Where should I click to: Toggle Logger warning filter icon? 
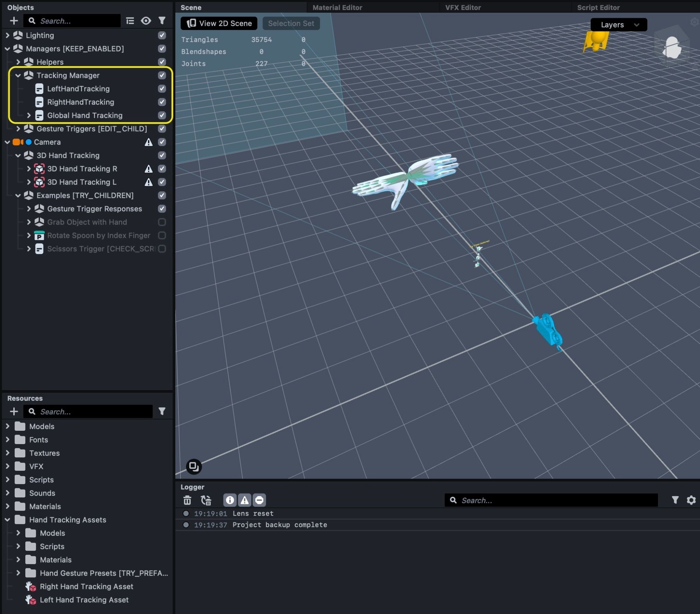244,500
